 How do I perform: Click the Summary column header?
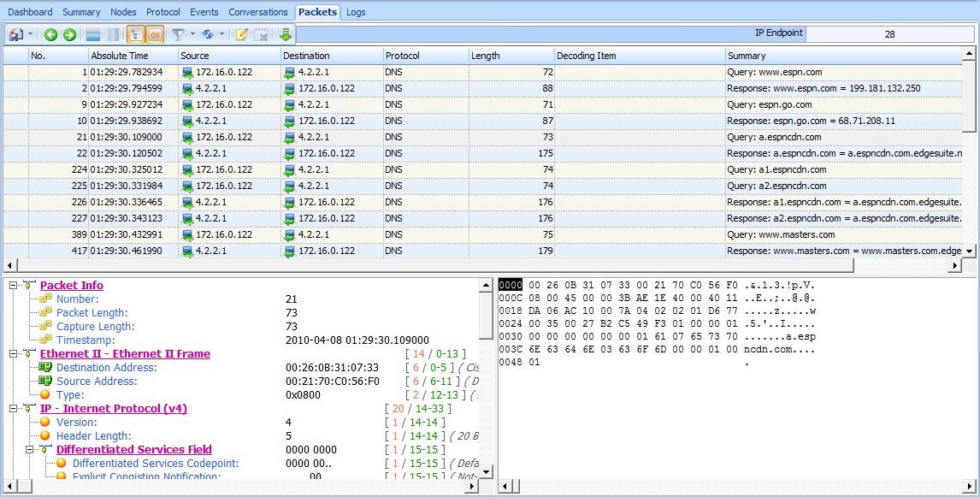[844, 56]
